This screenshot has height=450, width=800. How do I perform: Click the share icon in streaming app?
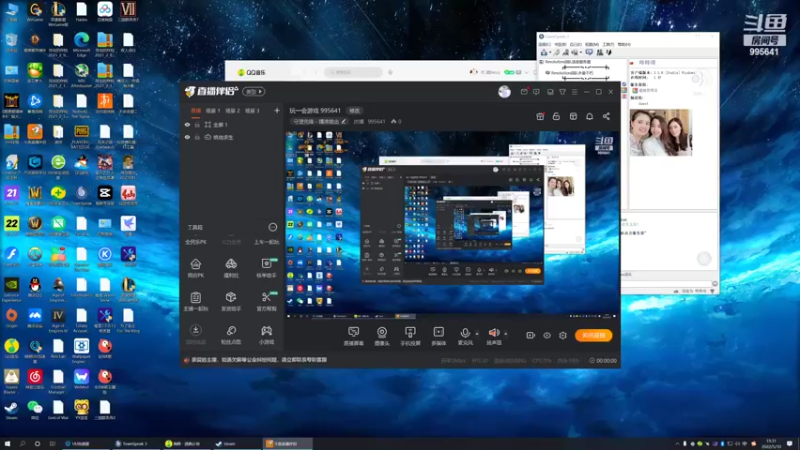(606, 117)
